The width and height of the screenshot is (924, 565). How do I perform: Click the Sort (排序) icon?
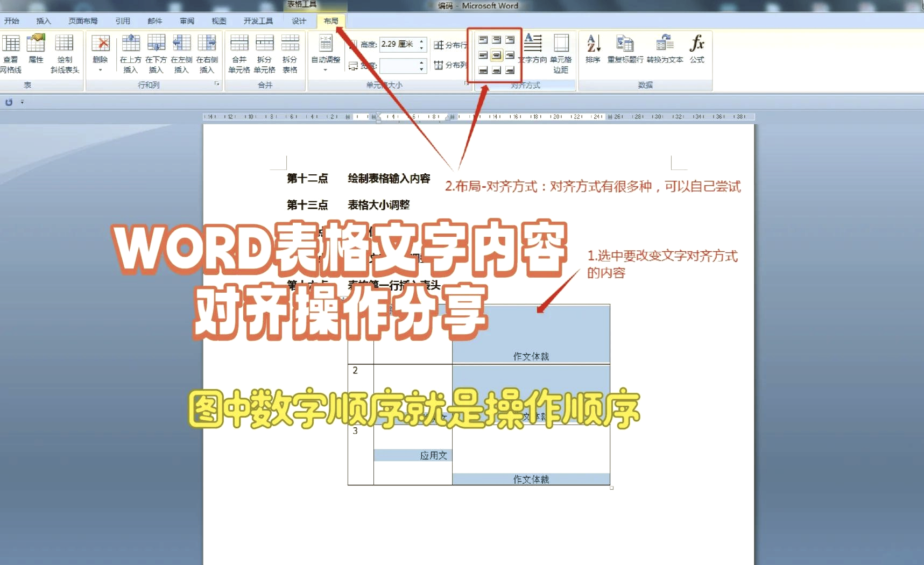coord(593,49)
